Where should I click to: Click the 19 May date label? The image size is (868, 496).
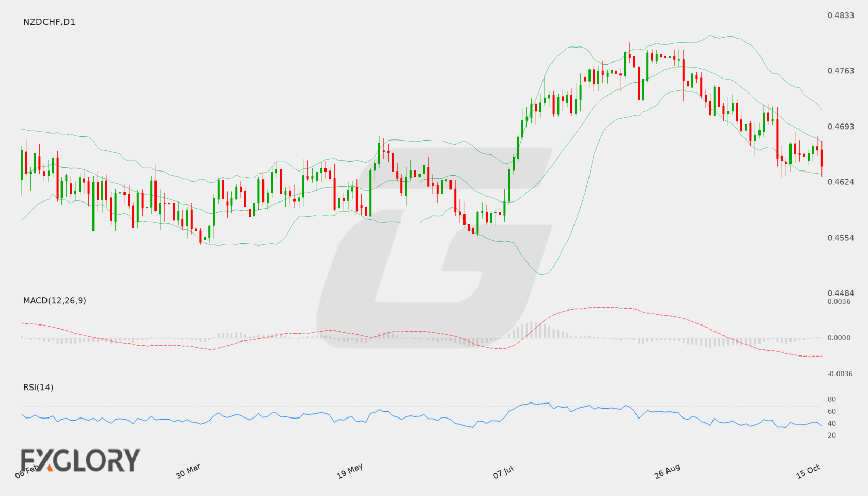click(350, 471)
